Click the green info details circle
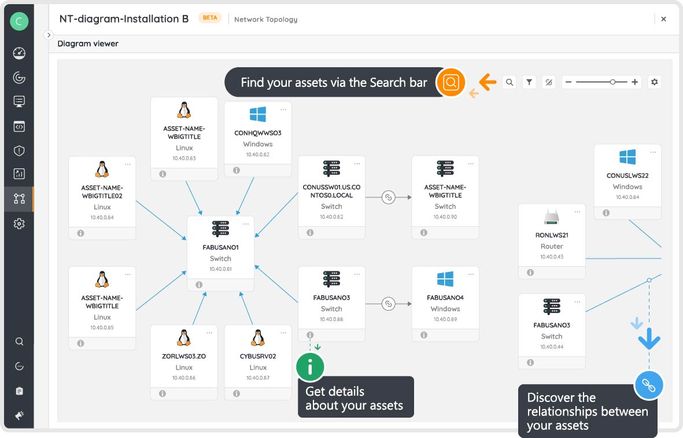This screenshot has width=683, height=438. pyautogui.click(x=310, y=366)
